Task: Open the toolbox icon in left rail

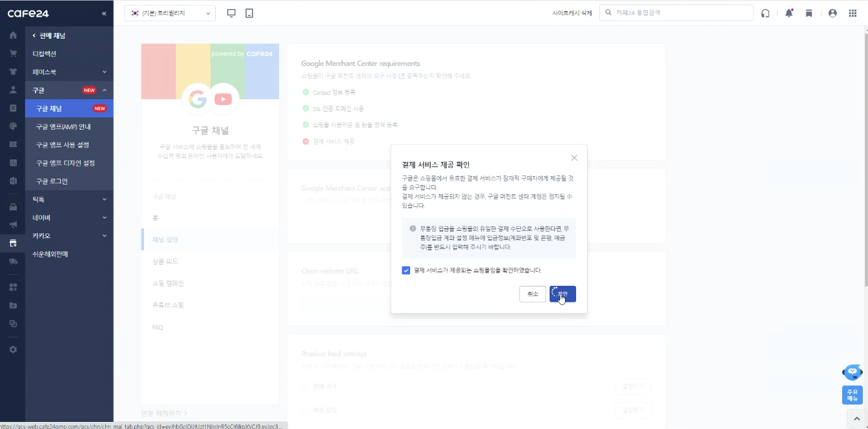Action: (13, 207)
